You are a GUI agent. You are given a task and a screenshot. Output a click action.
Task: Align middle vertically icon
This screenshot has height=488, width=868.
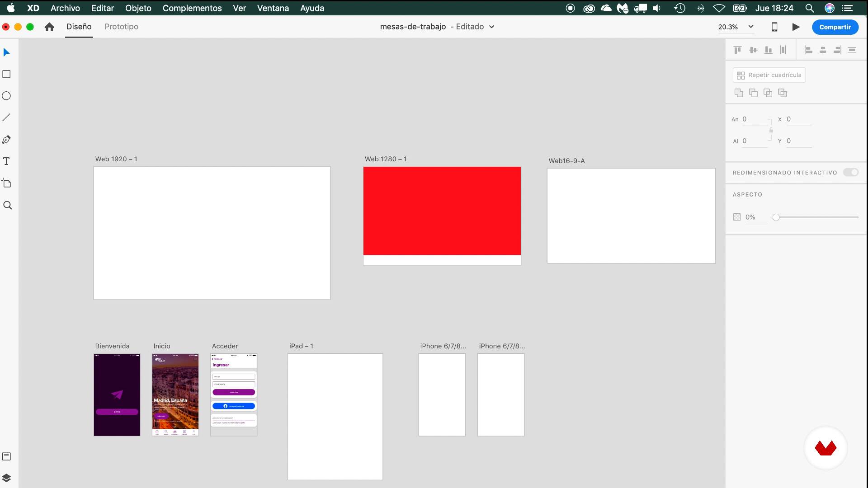pos(753,50)
